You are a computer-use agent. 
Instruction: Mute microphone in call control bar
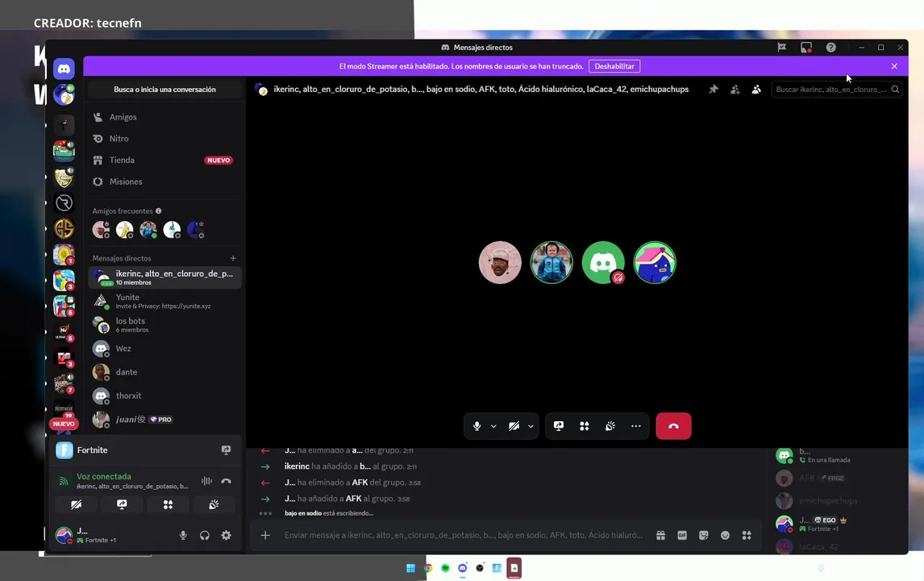click(477, 426)
